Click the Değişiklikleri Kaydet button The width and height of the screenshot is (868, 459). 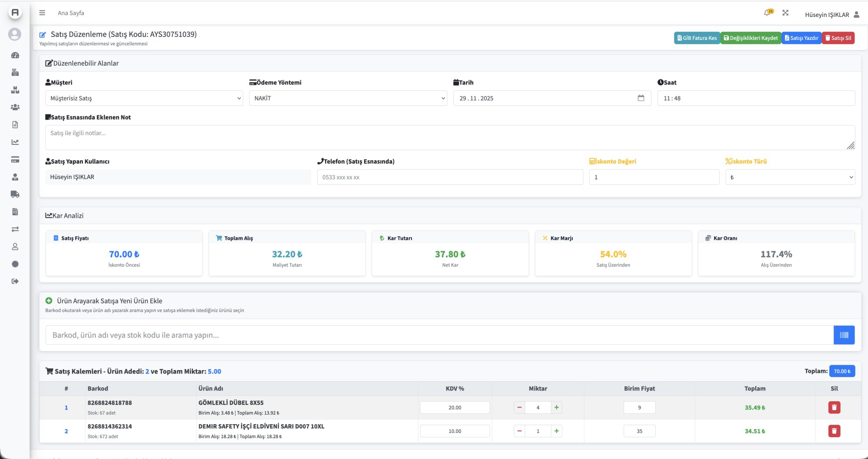click(x=751, y=38)
